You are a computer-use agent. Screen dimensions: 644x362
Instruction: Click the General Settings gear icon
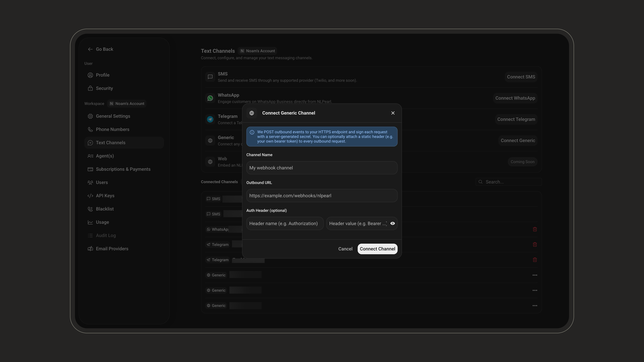[90, 116]
